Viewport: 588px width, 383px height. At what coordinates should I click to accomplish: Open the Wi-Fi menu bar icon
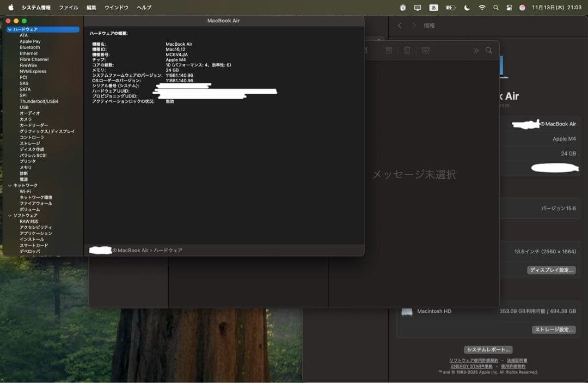482,7
